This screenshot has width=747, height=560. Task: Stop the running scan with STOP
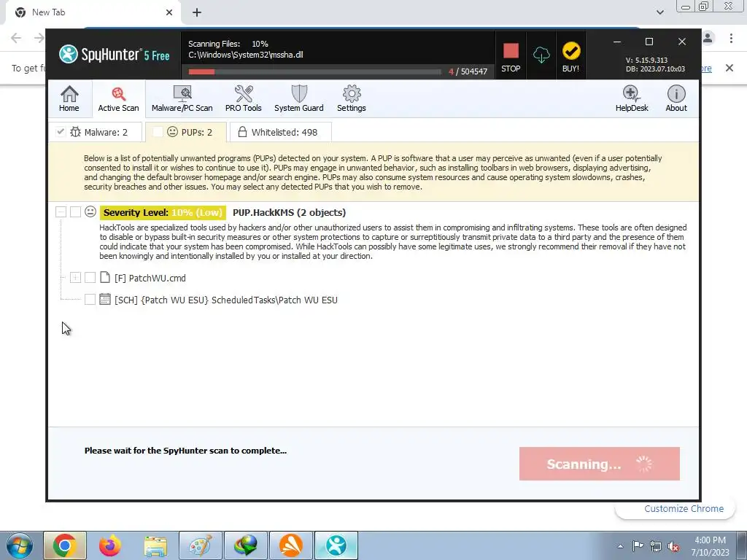click(511, 56)
